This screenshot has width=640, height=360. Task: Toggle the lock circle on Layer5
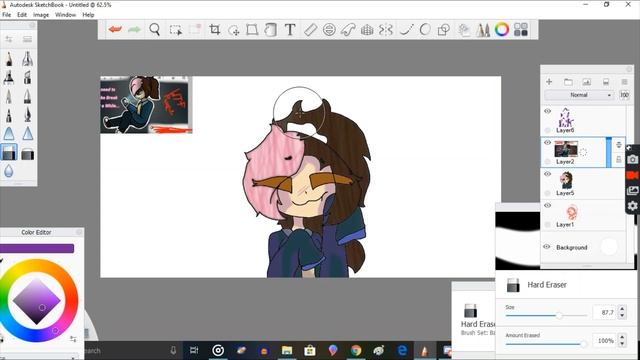[547, 193]
